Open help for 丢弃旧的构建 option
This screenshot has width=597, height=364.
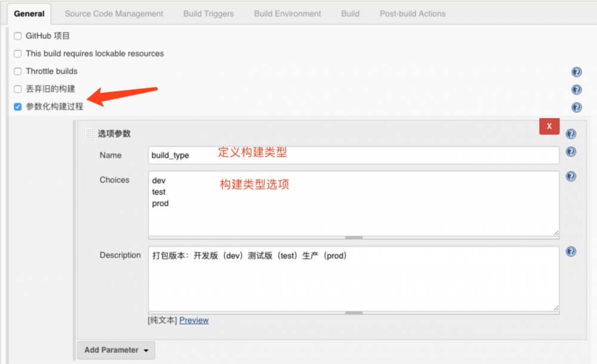(577, 90)
